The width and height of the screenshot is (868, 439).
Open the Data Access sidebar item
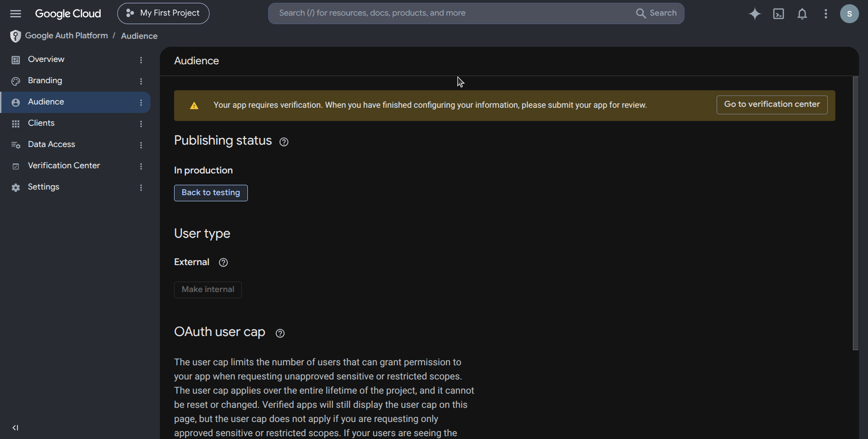pyautogui.click(x=75, y=145)
